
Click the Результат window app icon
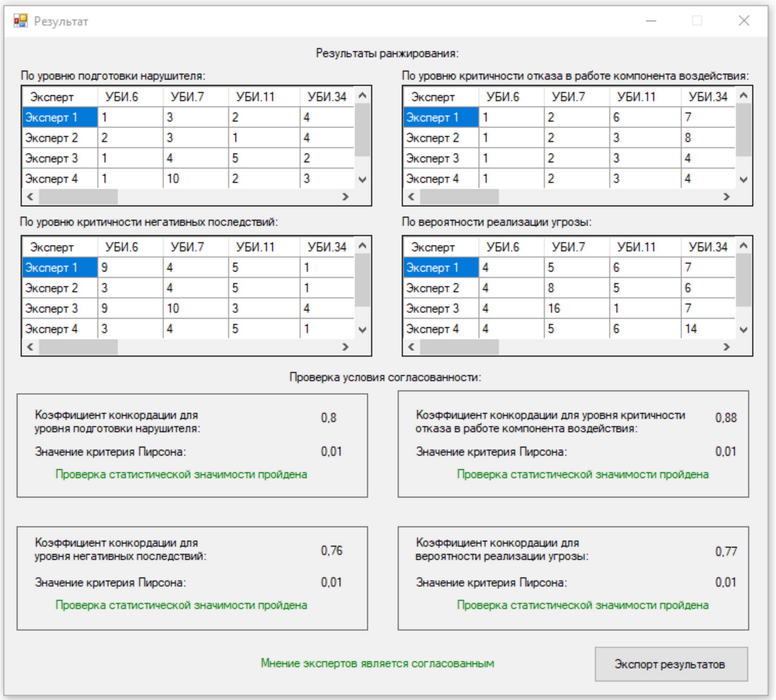click(x=20, y=21)
